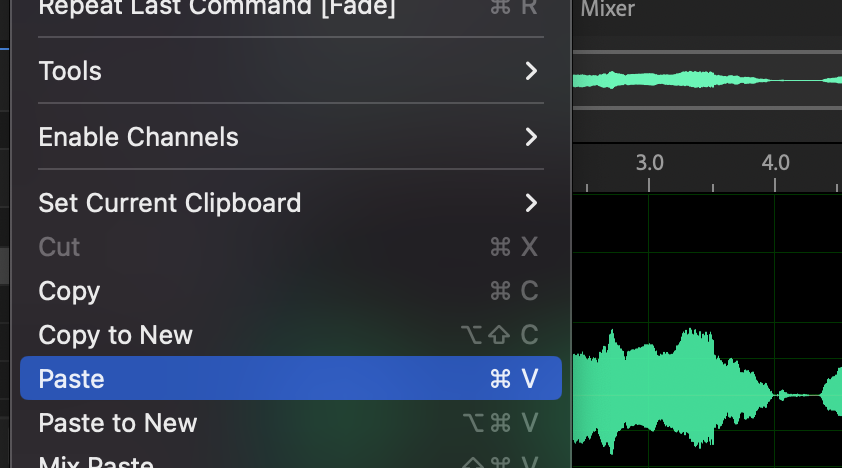Click the highlighted Paste command

point(291,378)
